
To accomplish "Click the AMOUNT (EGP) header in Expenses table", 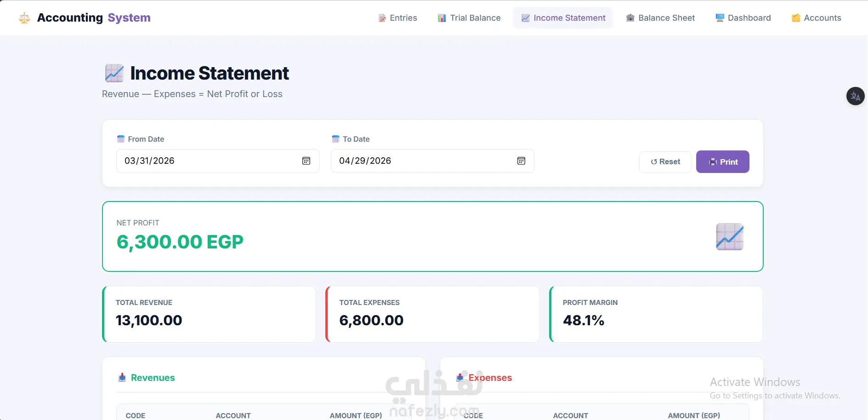I will tap(694, 415).
